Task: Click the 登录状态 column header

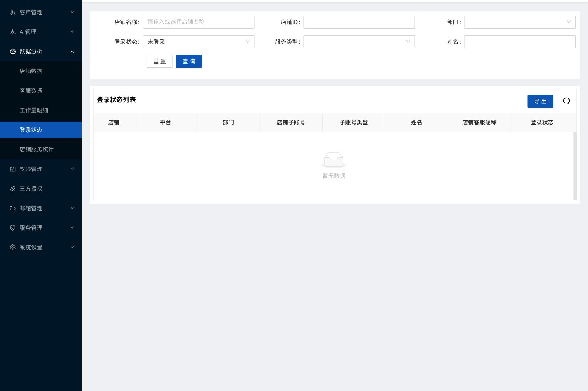Action: click(542, 122)
